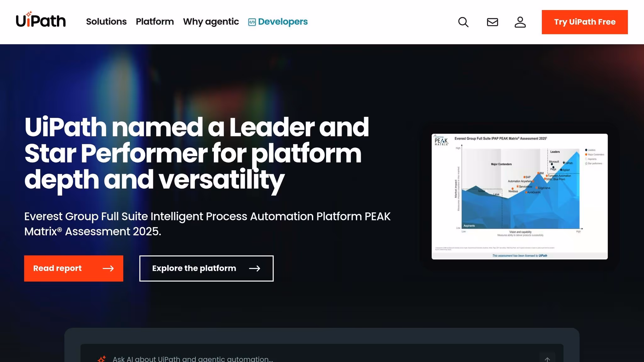Open the Platform dropdown

coord(155,22)
